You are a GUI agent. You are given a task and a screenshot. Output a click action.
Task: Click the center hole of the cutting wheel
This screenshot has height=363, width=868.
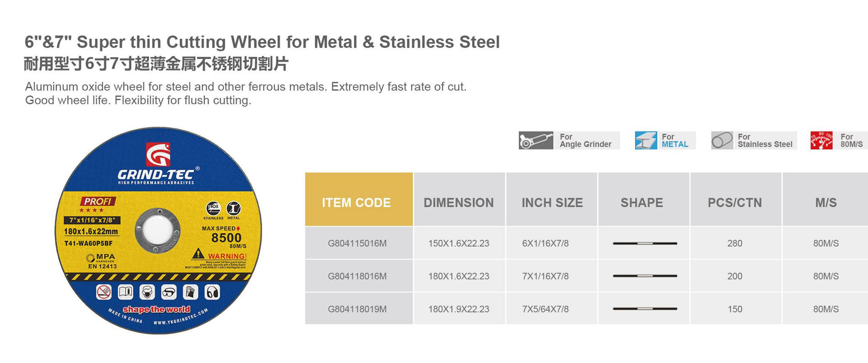click(x=157, y=231)
